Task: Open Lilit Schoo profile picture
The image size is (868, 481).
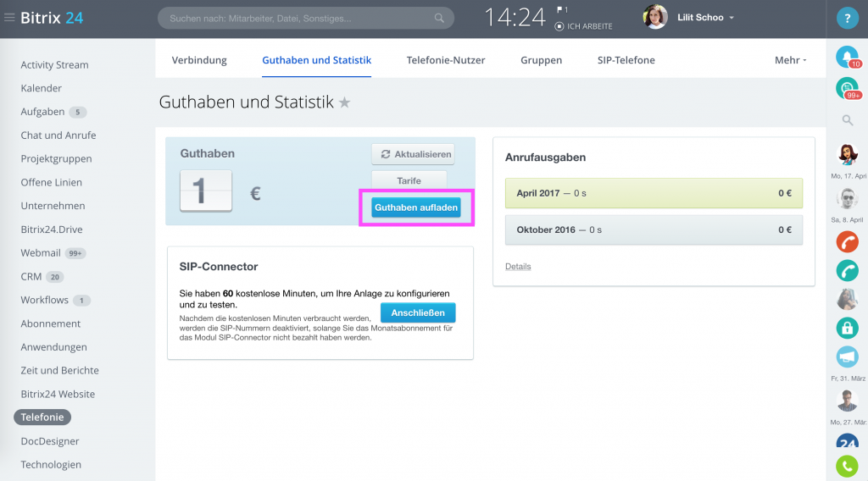Action: [x=655, y=17]
